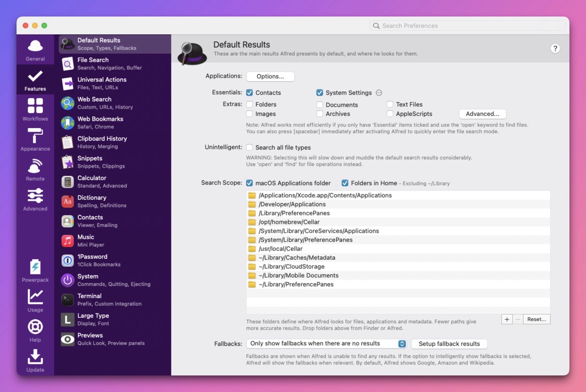Open System Settings ellipsis options
The height and width of the screenshot is (392, 586).
[379, 93]
